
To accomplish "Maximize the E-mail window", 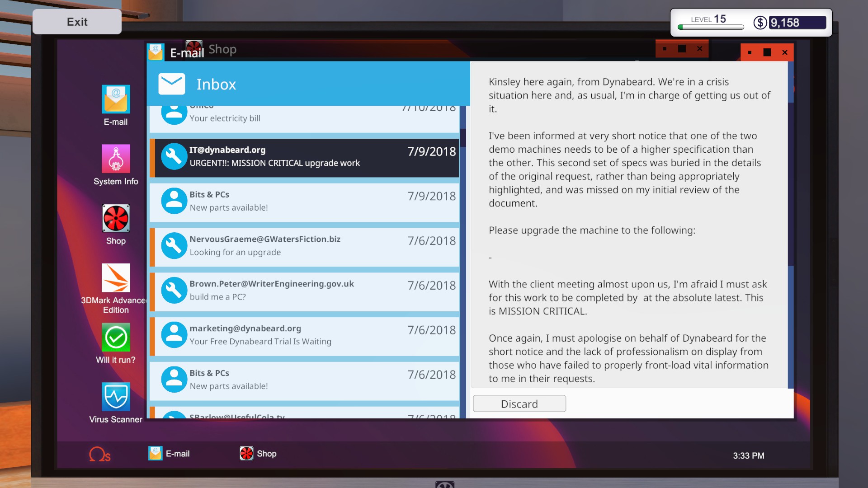I will 767,52.
